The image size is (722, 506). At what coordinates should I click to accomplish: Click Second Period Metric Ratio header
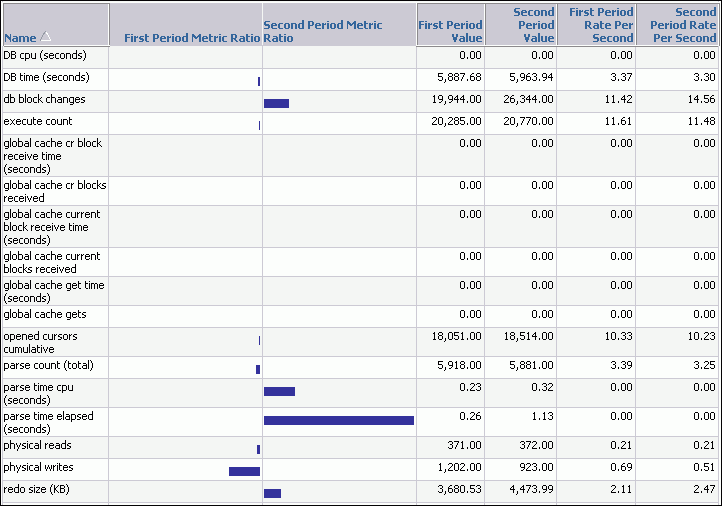tap(322, 31)
